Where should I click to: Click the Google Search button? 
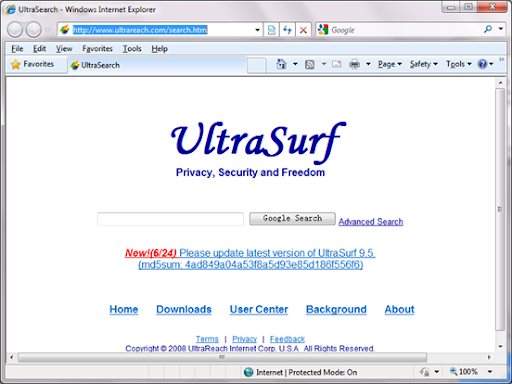292,219
